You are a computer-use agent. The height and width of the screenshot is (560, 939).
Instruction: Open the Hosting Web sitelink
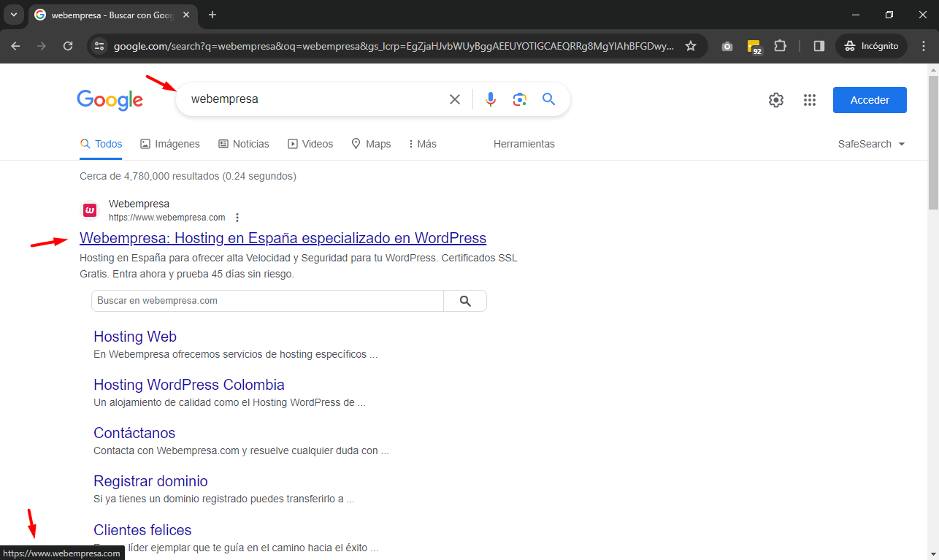tap(135, 337)
